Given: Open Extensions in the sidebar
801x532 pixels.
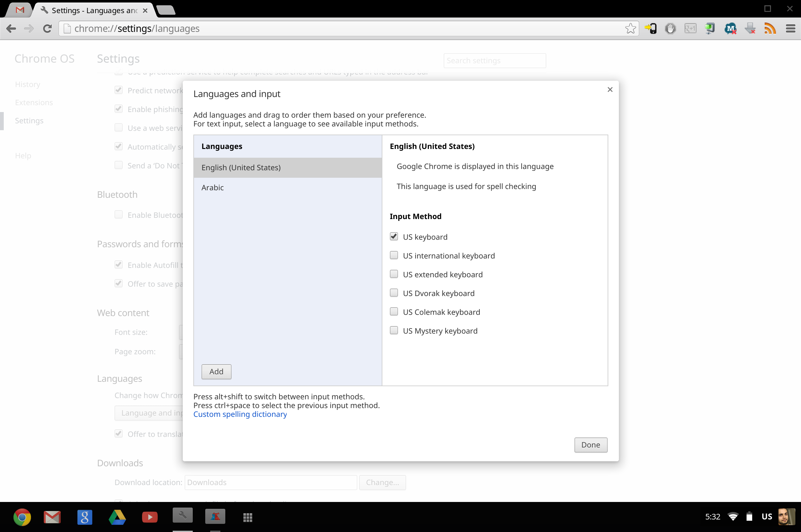Looking at the screenshot, I should tap(34, 102).
